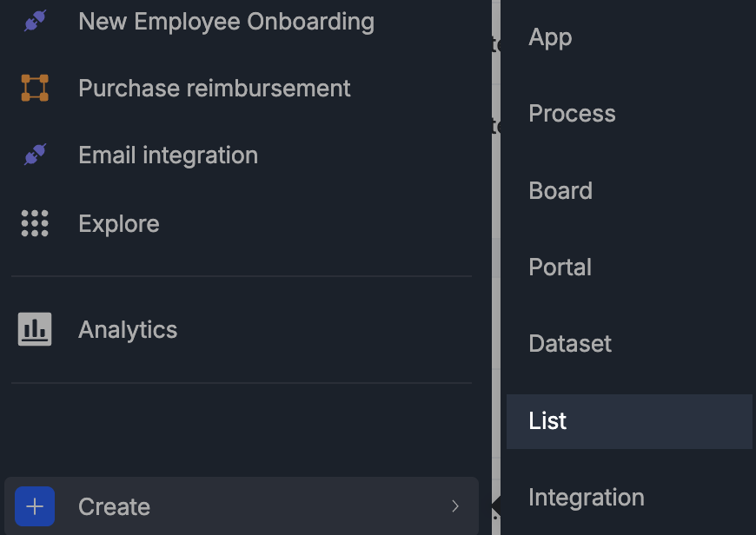This screenshot has height=535, width=756.
Task: Click the Create label text
Action: click(114, 507)
